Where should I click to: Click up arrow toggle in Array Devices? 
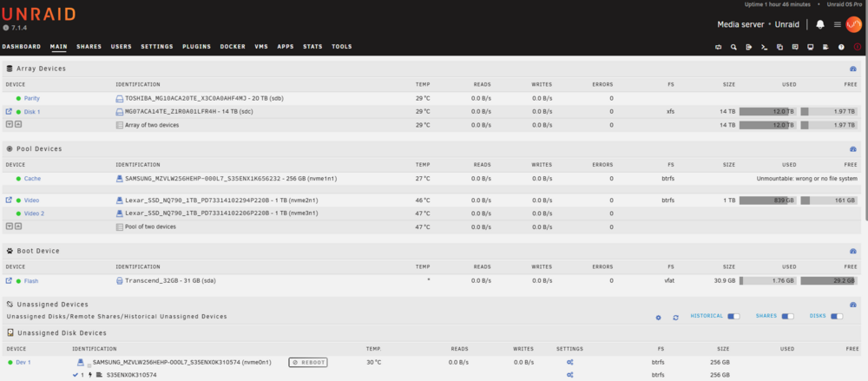point(17,125)
